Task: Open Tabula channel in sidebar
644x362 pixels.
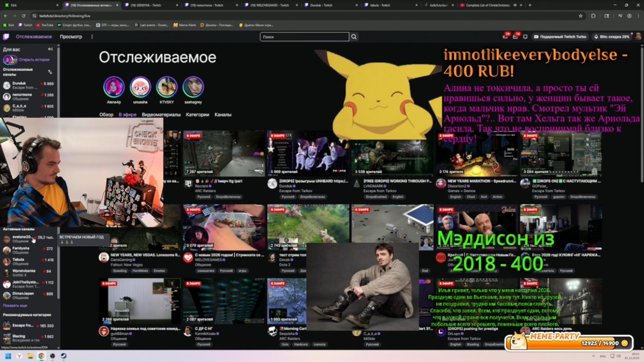Action: (x=28, y=262)
